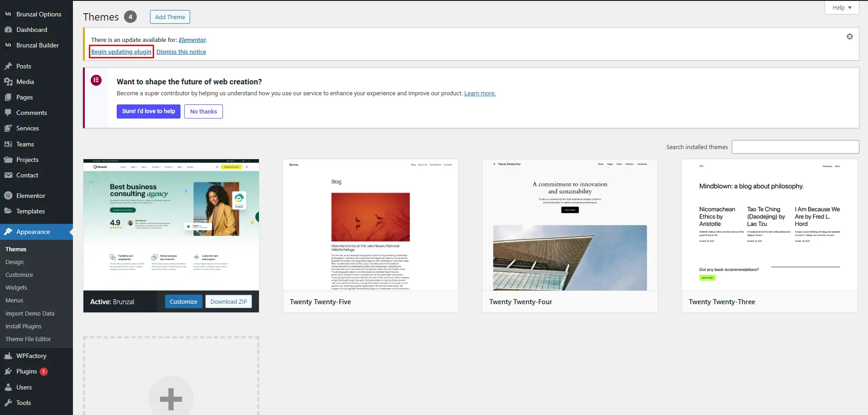
Task: Click the Active: Brunzal label
Action: (x=112, y=302)
